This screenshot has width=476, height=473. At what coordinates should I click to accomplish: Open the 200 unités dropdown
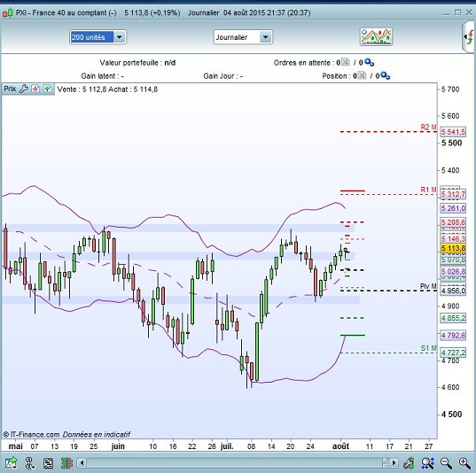tap(120, 37)
